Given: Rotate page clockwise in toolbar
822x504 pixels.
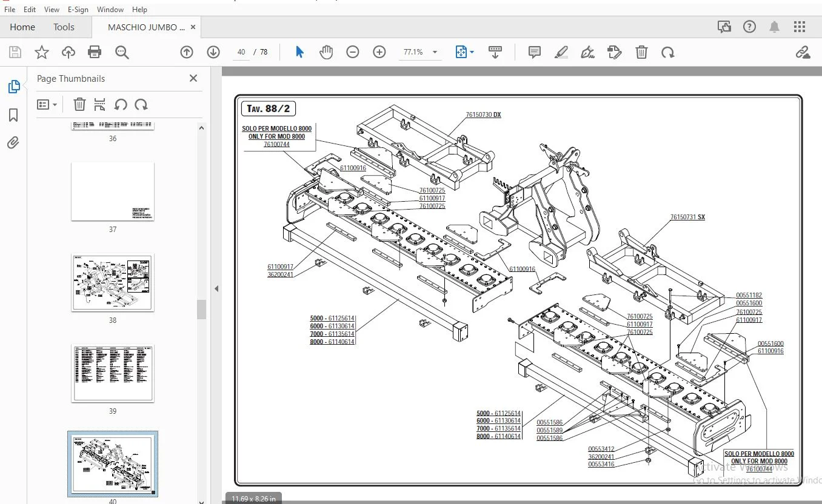Looking at the screenshot, I should click(x=668, y=53).
